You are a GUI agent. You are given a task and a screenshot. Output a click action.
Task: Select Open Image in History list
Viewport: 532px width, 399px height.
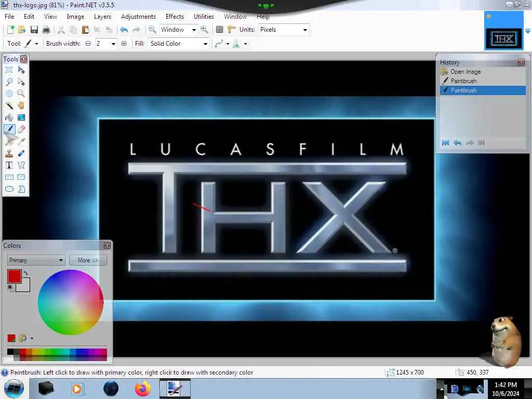coord(483,72)
